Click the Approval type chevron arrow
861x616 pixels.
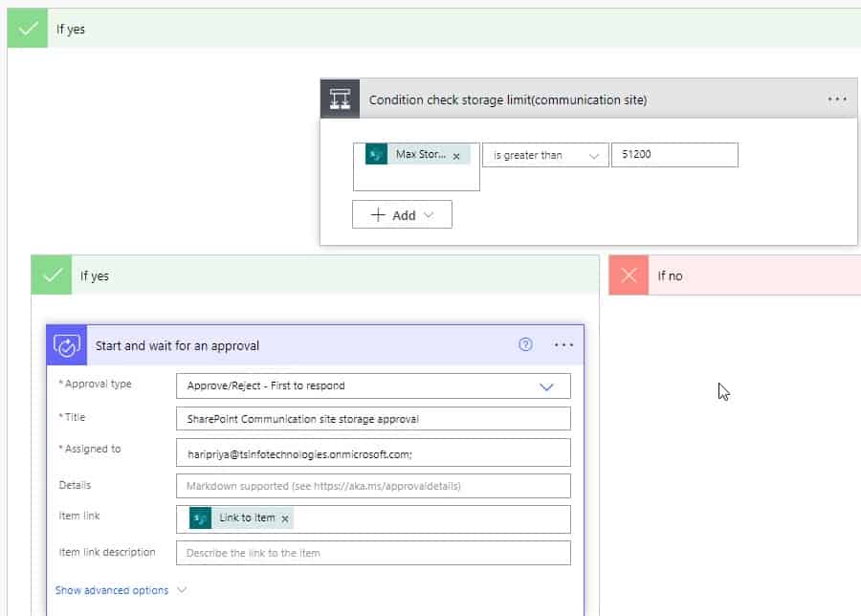[x=546, y=387]
